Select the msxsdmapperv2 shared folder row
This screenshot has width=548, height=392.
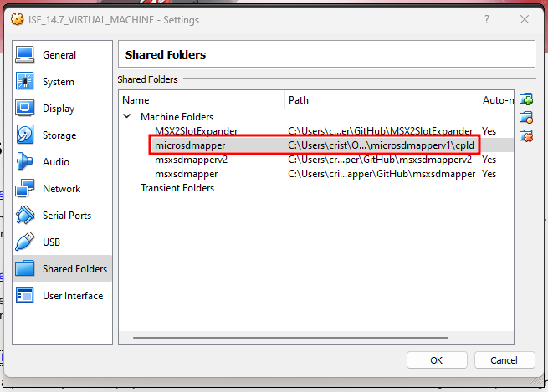[x=191, y=160]
